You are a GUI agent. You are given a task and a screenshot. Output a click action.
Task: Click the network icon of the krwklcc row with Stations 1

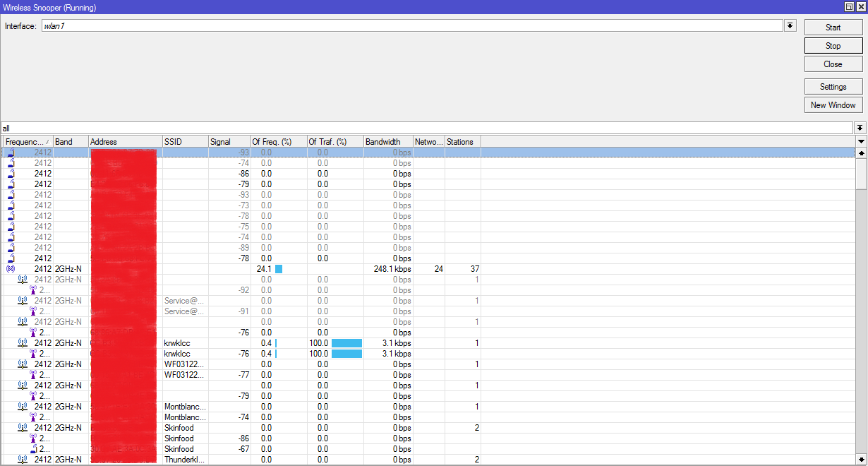click(x=23, y=343)
